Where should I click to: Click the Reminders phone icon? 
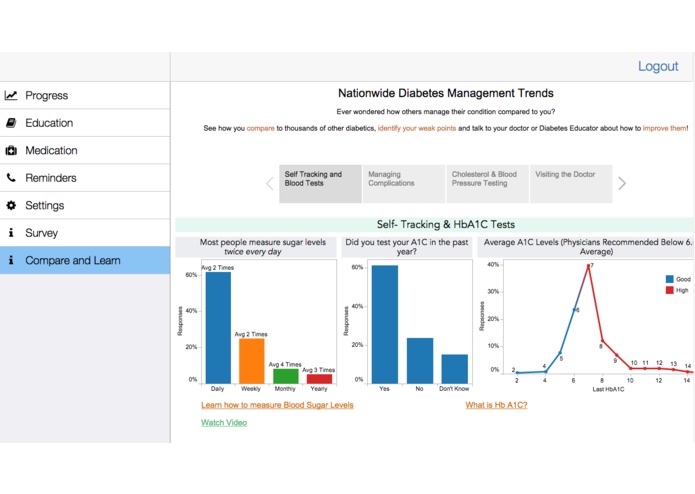click(11, 178)
